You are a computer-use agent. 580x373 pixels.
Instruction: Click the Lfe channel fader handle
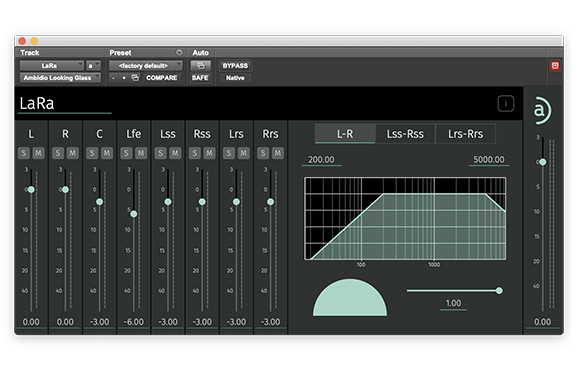tap(134, 214)
